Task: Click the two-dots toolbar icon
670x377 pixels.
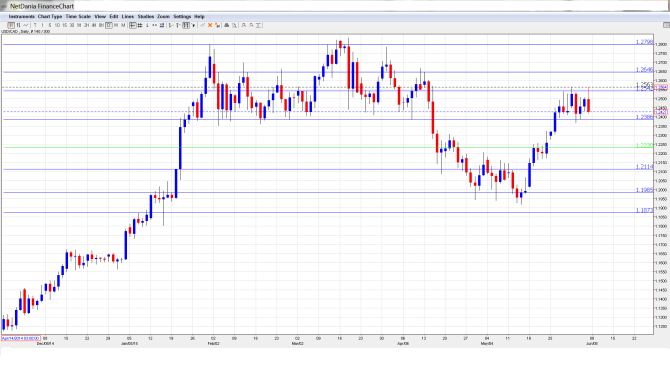Action: [154, 26]
